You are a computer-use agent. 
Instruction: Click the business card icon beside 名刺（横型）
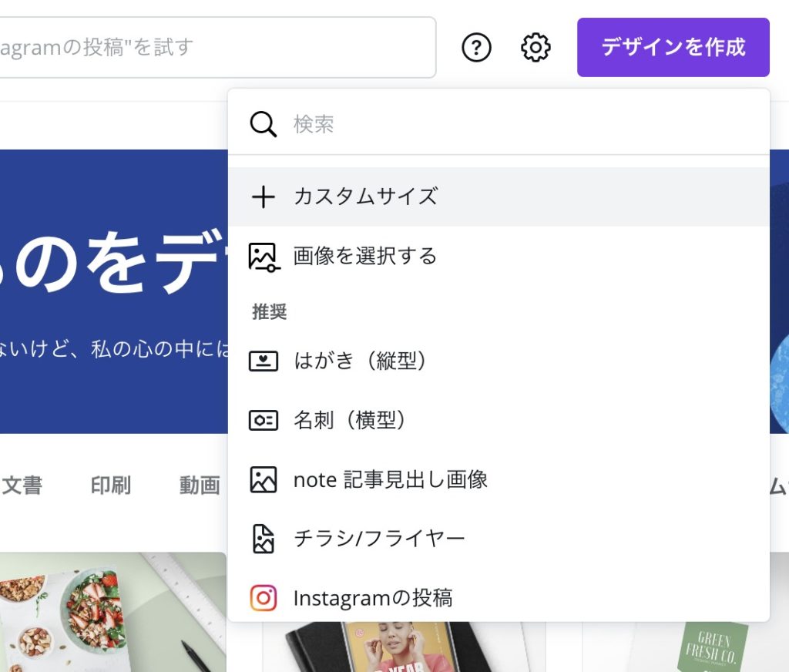click(263, 420)
